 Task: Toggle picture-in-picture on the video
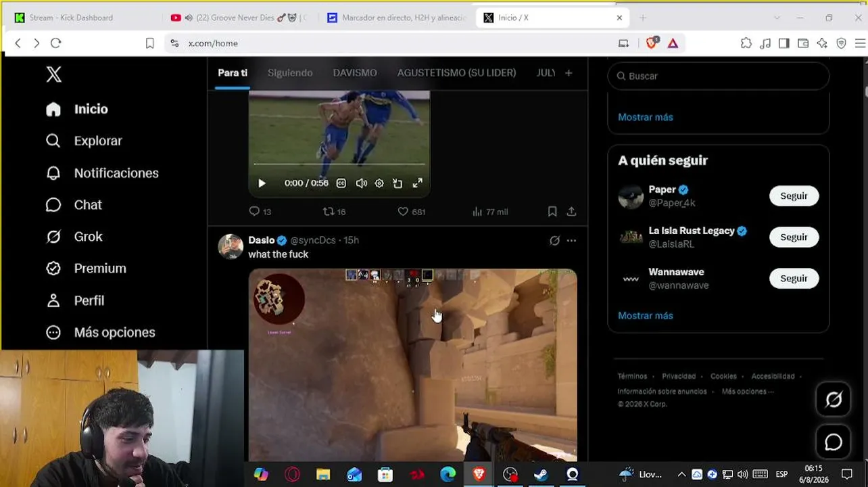(397, 183)
